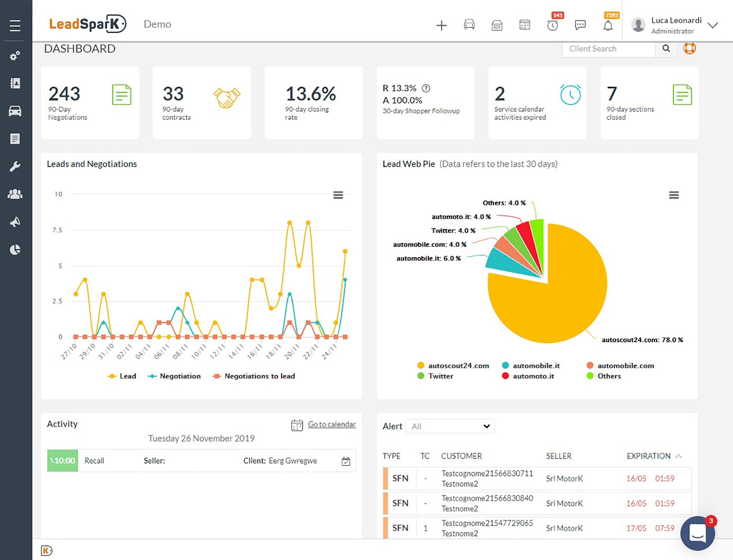
Task: Open the settings gears sidebar icon
Action: click(15, 56)
